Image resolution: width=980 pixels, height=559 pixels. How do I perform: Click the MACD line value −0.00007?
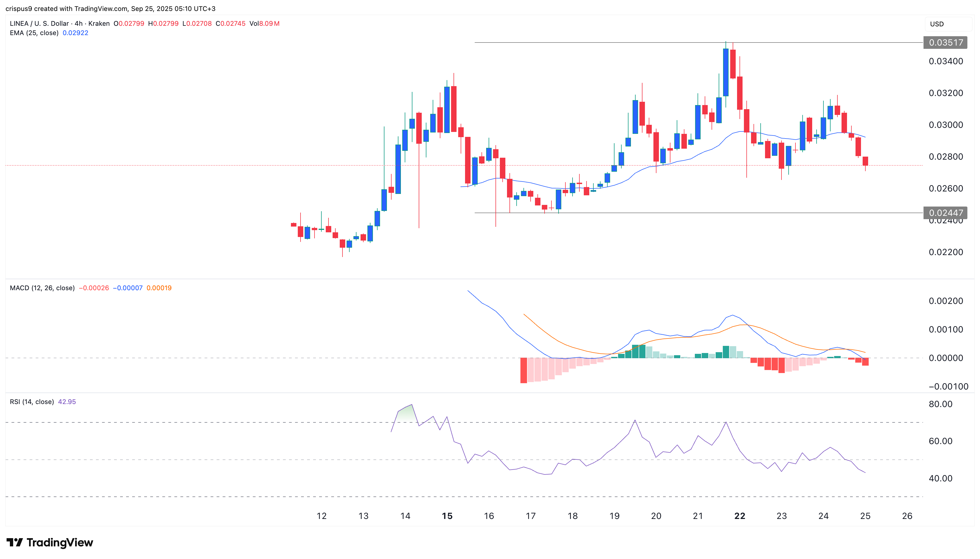[x=128, y=288]
